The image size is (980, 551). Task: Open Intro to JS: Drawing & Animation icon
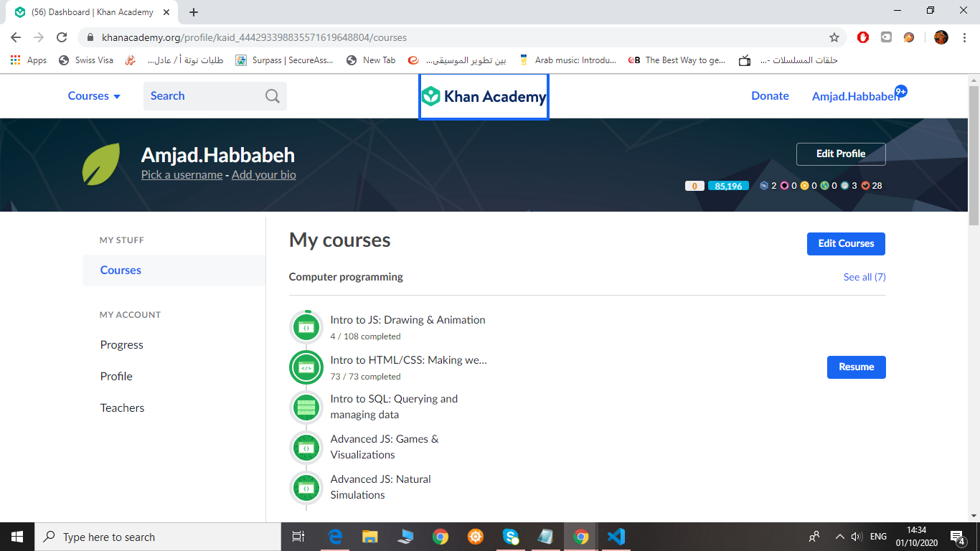coord(306,328)
